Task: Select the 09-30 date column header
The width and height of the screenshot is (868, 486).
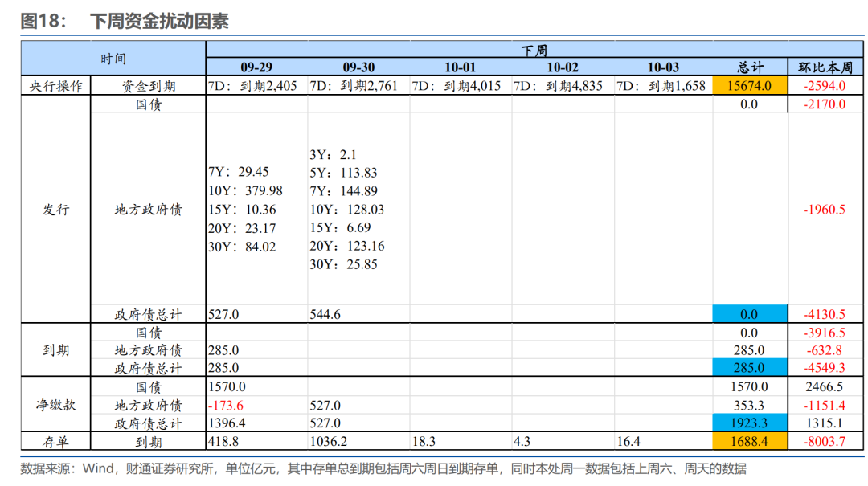Action: (358, 67)
